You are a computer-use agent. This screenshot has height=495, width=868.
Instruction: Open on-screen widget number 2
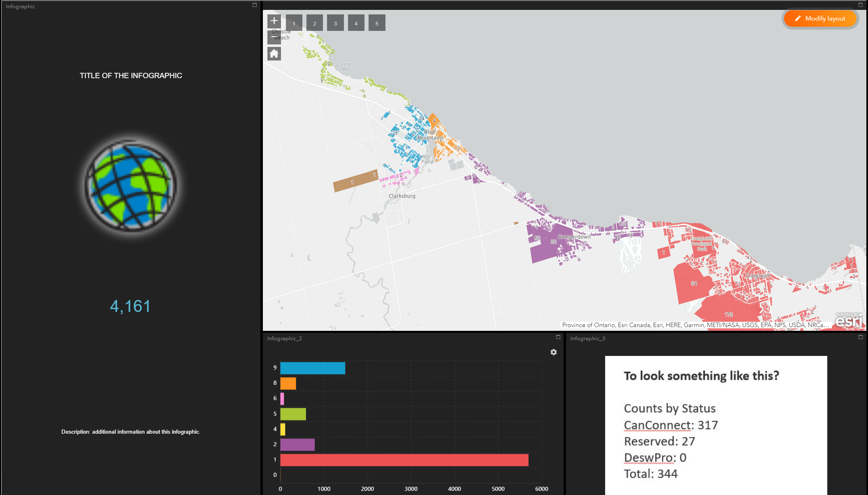tap(315, 23)
